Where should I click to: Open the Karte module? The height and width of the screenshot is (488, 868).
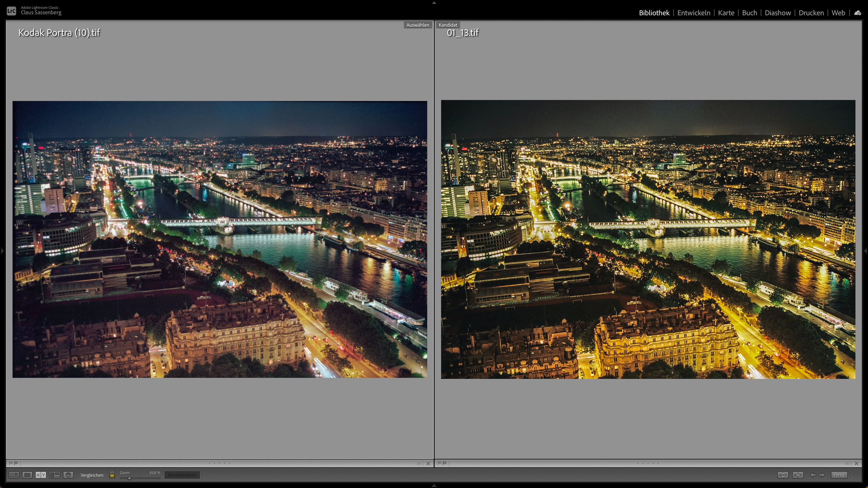pyautogui.click(x=726, y=13)
